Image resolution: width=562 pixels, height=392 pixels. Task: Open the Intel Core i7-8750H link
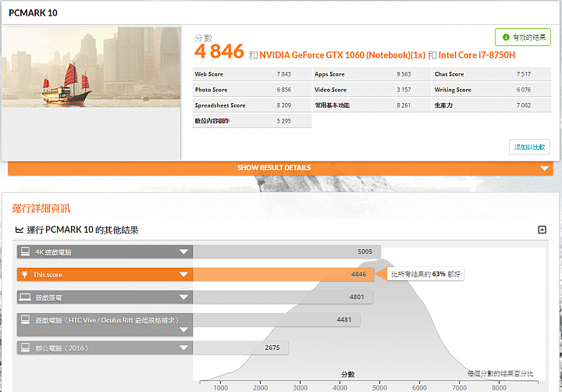click(x=477, y=55)
